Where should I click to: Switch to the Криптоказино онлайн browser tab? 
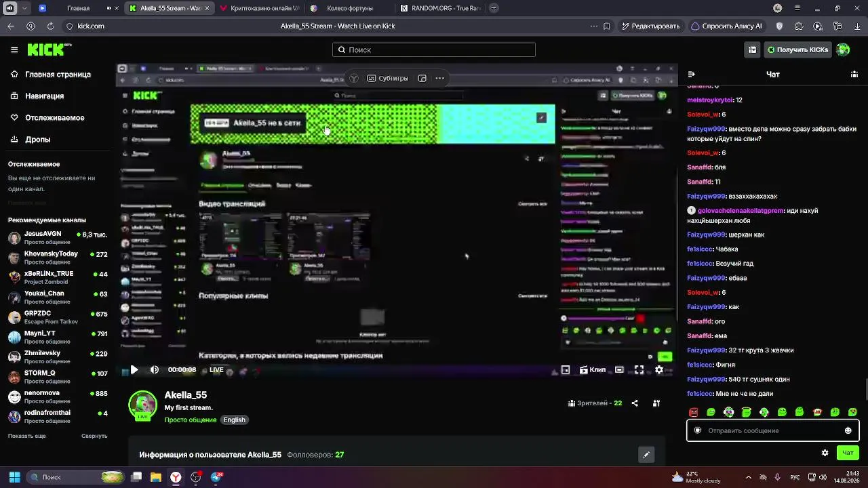[260, 8]
